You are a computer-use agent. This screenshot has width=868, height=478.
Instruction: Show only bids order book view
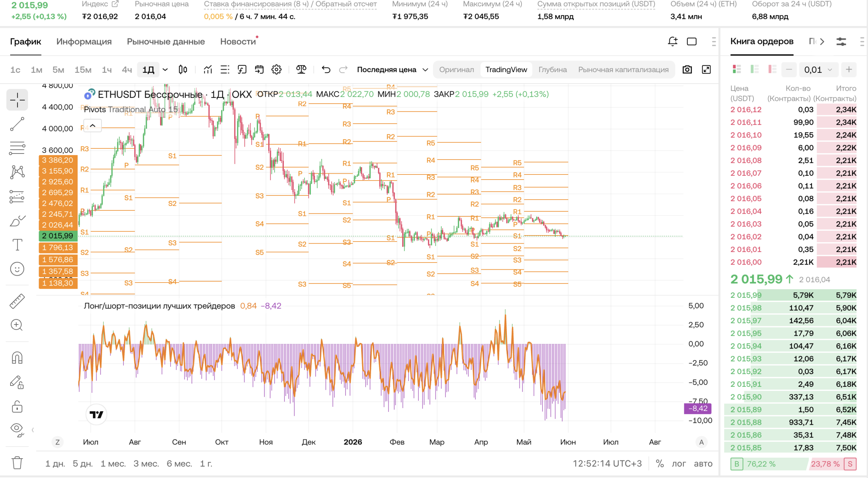tap(754, 69)
